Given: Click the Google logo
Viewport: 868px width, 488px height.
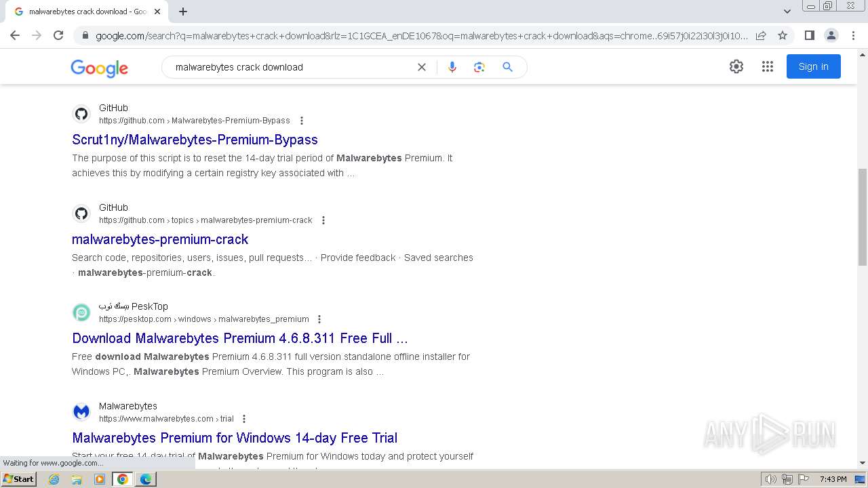Looking at the screenshot, I should click(x=99, y=68).
